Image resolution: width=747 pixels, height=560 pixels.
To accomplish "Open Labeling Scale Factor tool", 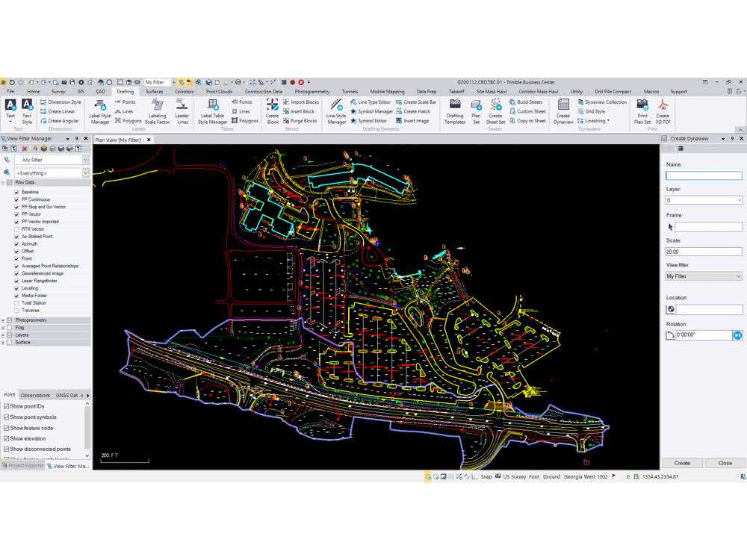I will (157, 111).
